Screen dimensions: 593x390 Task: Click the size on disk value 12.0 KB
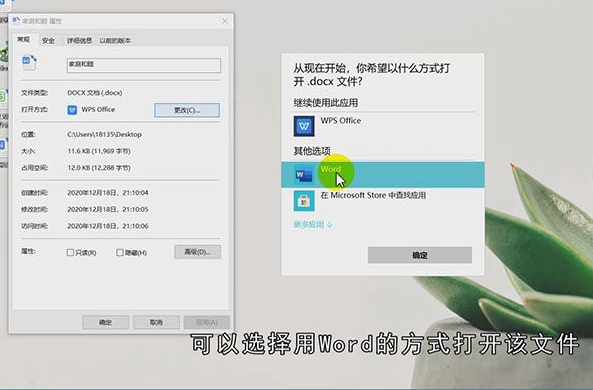(x=99, y=168)
